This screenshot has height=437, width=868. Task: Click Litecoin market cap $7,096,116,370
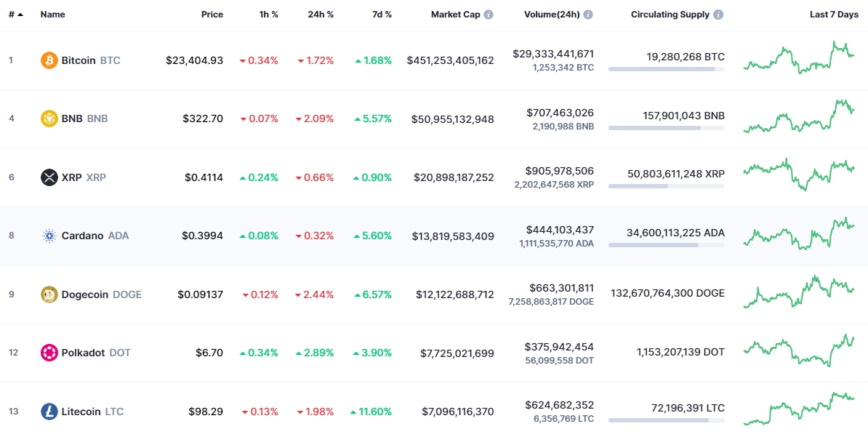pos(458,412)
